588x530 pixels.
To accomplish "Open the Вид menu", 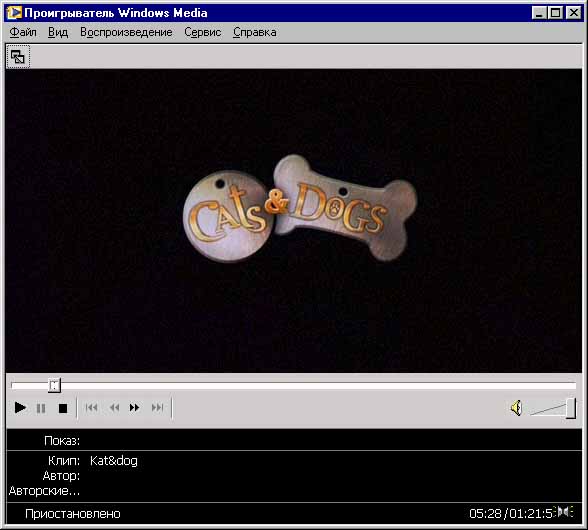I will tap(58, 32).
